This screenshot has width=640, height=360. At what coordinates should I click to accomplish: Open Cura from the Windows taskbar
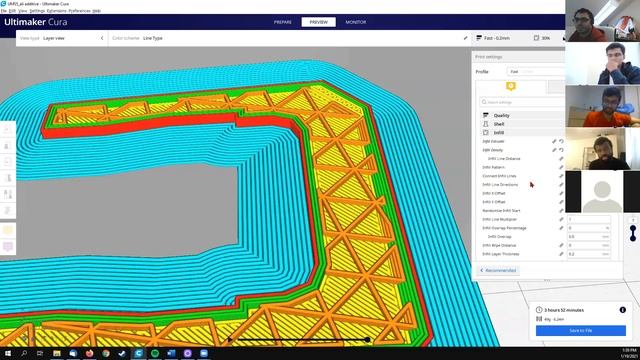[138, 353]
